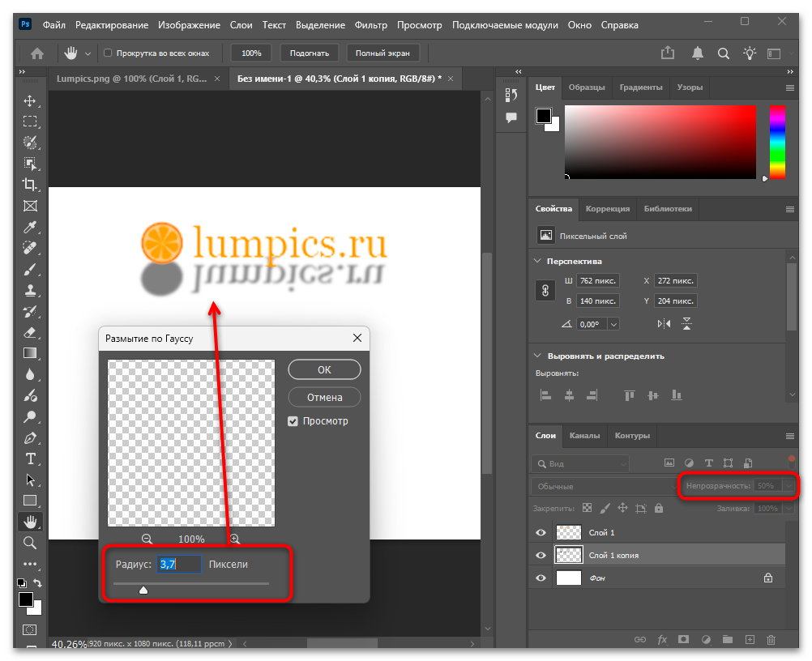Select the Object Selection tool
Screen dimensions: 812x661
point(30,164)
